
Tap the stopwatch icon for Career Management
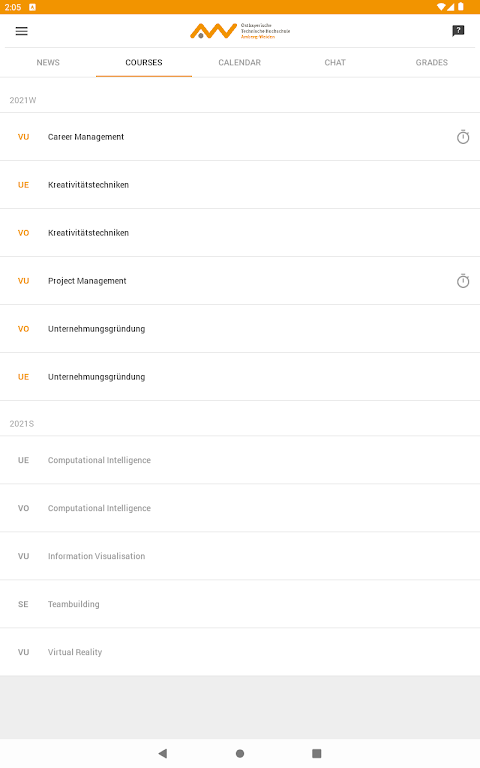[x=463, y=137]
